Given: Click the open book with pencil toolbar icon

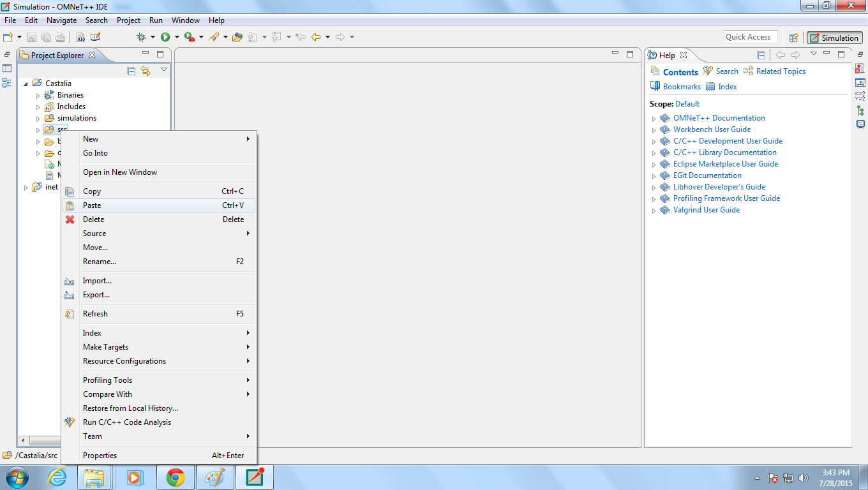Looking at the screenshot, I should pyautogui.click(x=95, y=37).
